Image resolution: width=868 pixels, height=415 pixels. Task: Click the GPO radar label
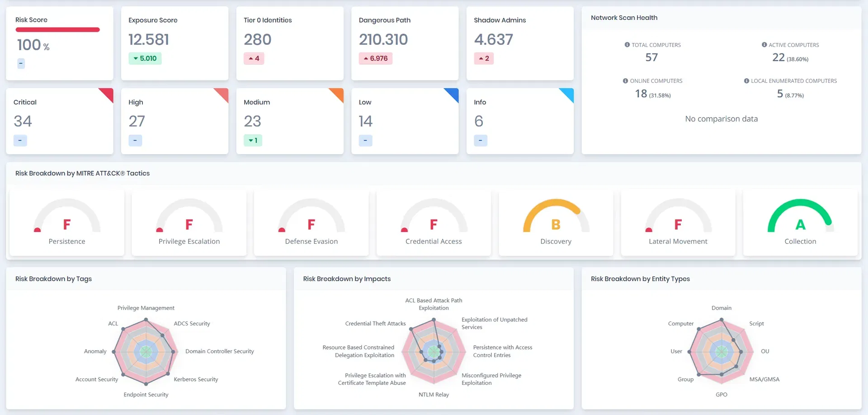click(x=722, y=395)
